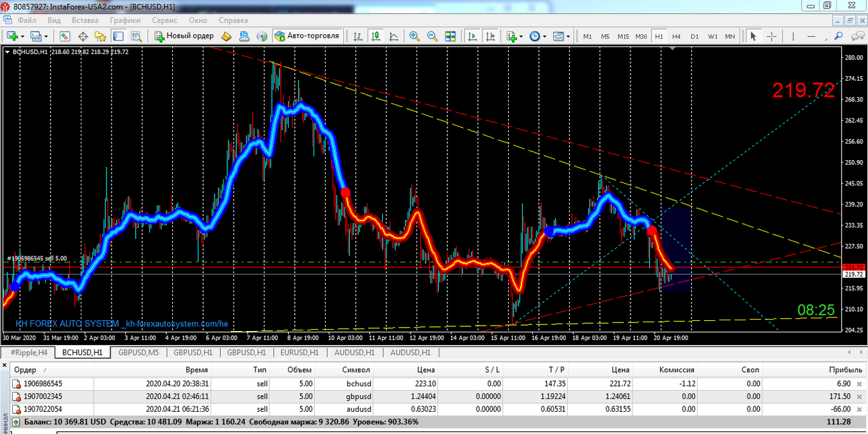Click the Zoom In magnifier icon
The image size is (868, 434).
tap(414, 36)
